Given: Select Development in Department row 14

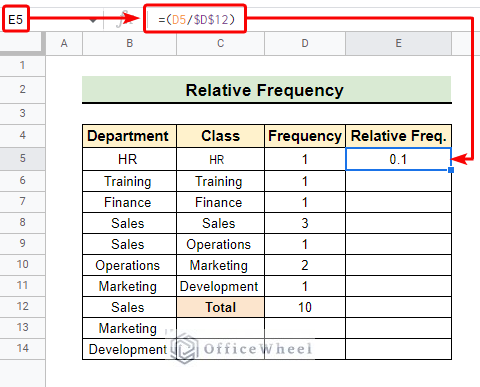Looking at the screenshot, I should coord(129,349).
